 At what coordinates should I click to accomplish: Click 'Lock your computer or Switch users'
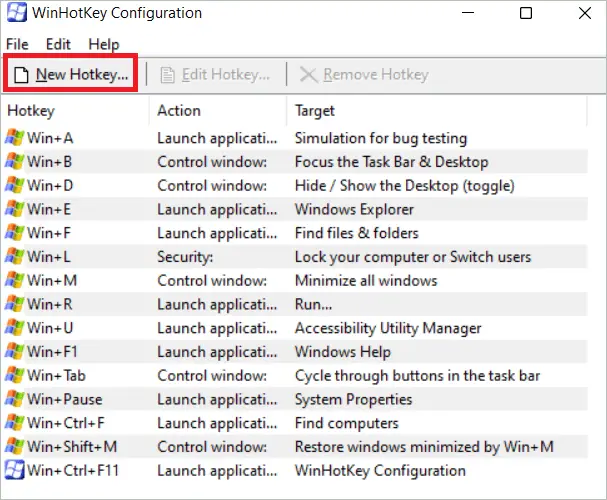[x=413, y=257]
